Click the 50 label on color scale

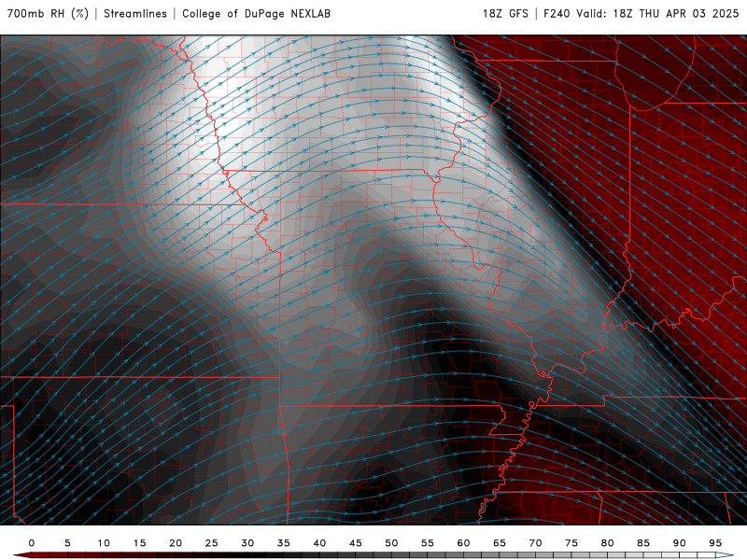click(x=391, y=543)
